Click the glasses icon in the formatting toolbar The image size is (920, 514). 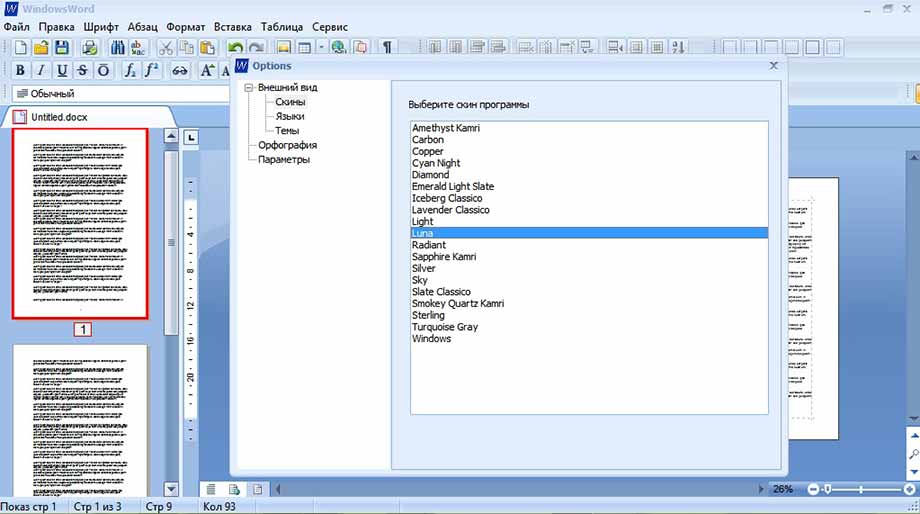pos(180,70)
